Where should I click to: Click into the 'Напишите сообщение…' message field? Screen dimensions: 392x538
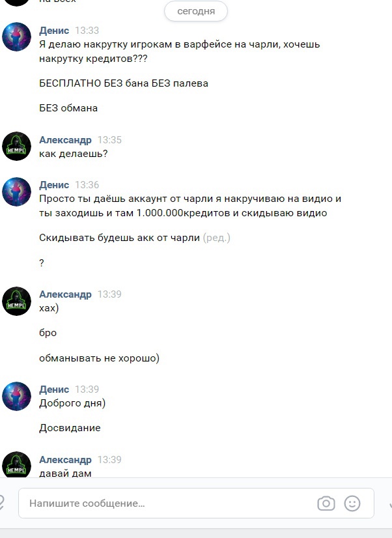(196, 503)
